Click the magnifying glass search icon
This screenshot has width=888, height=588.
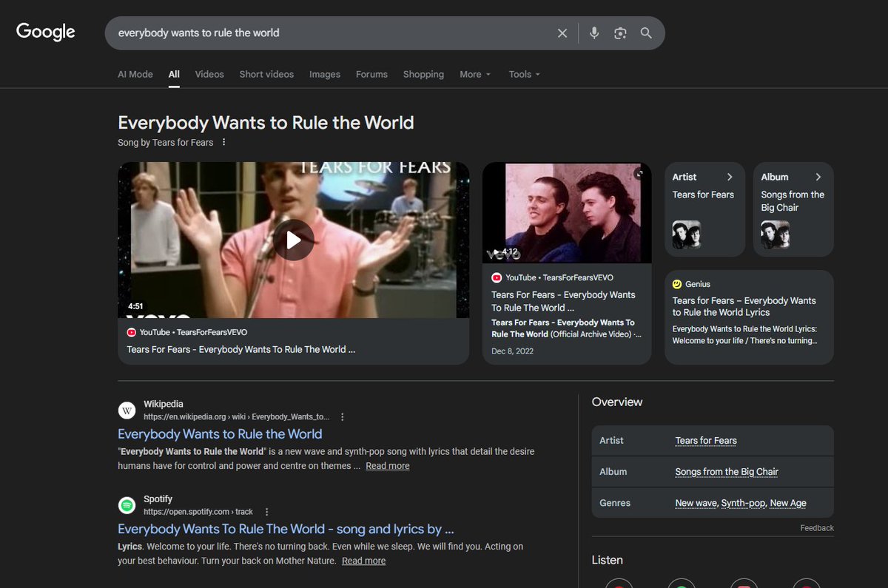tap(646, 33)
